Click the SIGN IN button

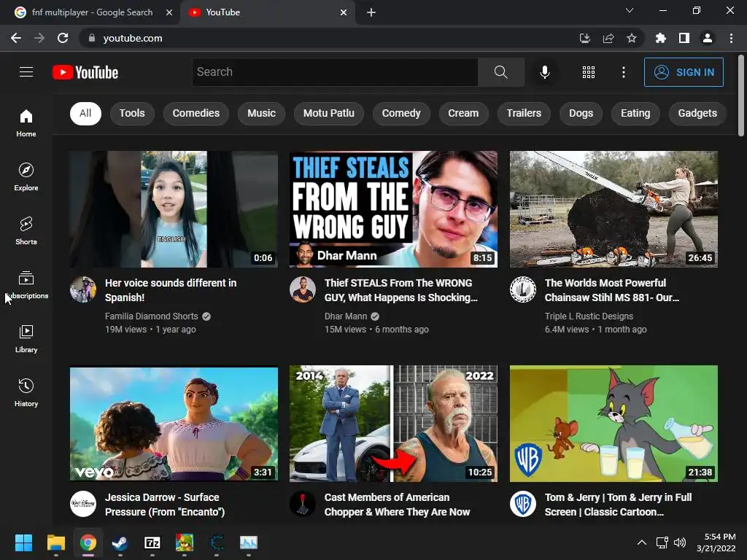coord(683,72)
